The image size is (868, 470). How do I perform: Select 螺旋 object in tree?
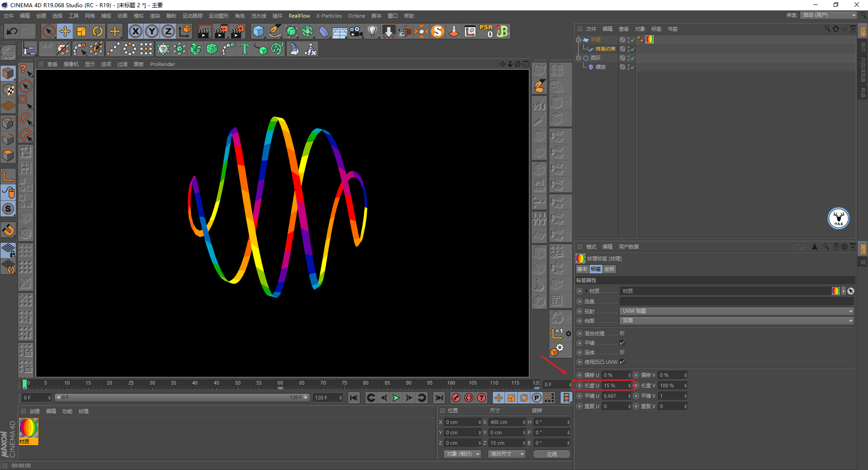(600, 67)
